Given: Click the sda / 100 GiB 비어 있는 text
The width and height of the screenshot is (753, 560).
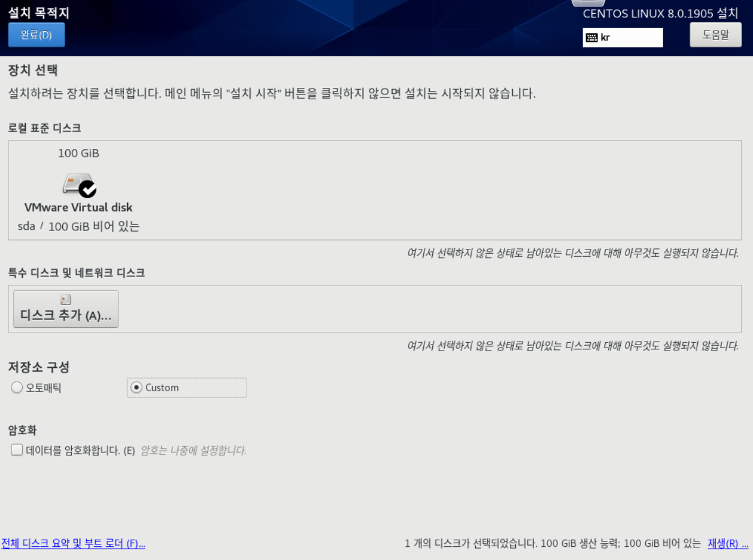Looking at the screenshot, I should point(78,227).
